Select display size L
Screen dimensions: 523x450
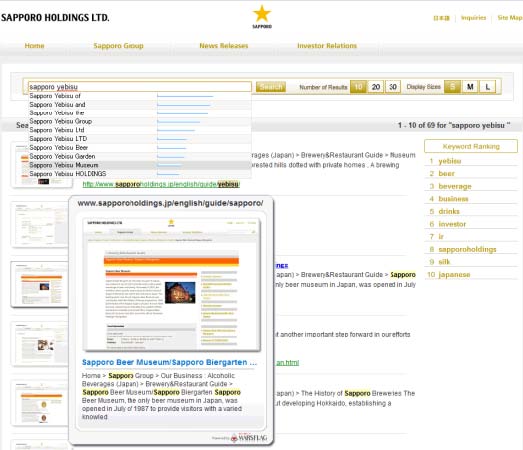pyautogui.click(x=487, y=87)
